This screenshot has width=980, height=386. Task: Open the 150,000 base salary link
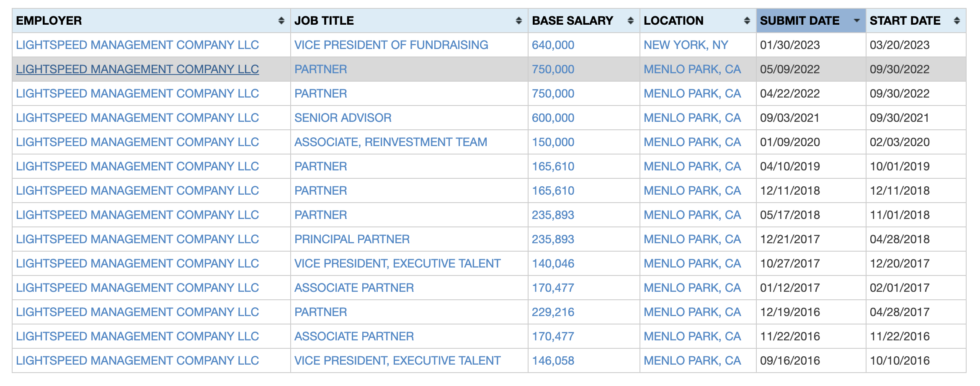[553, 142]
